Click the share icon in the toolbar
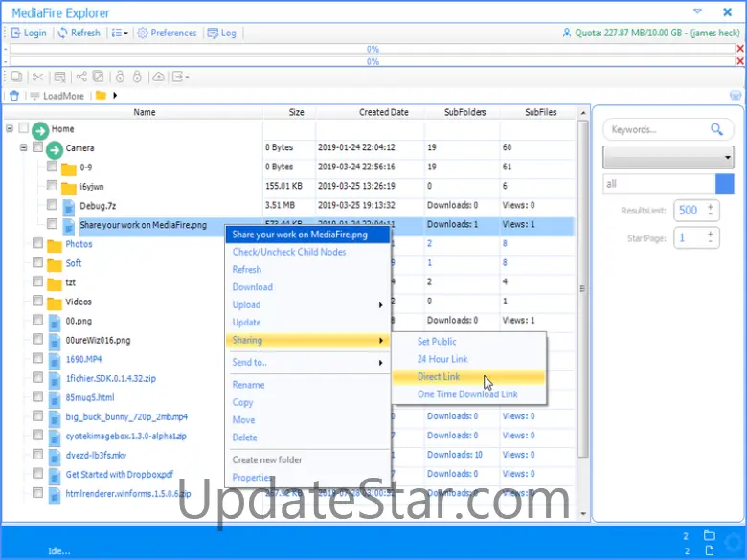The height and width of the screenshot is (560, 747). [x=81, y=77]
